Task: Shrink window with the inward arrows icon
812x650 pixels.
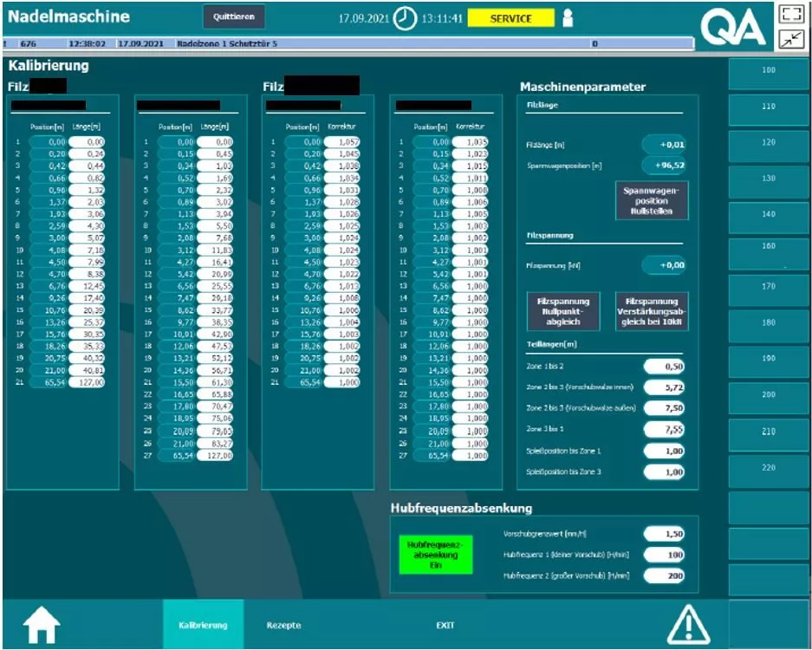Action: tap(790, 39)
